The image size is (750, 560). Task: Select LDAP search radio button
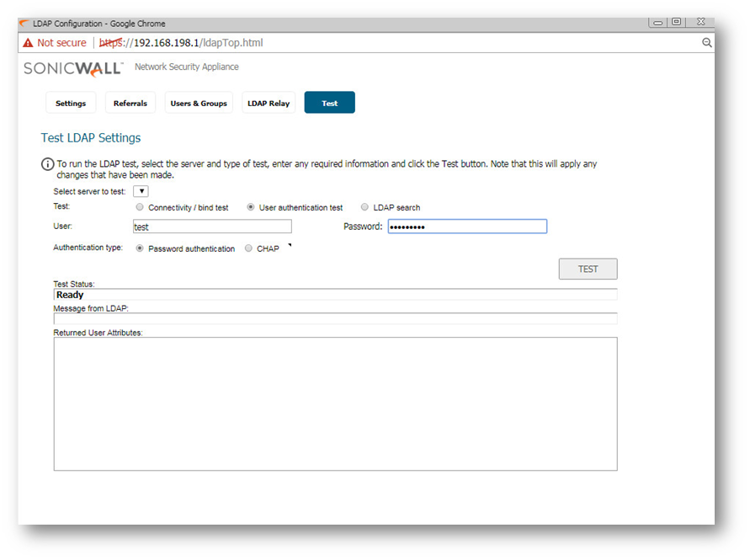[364, 207]
